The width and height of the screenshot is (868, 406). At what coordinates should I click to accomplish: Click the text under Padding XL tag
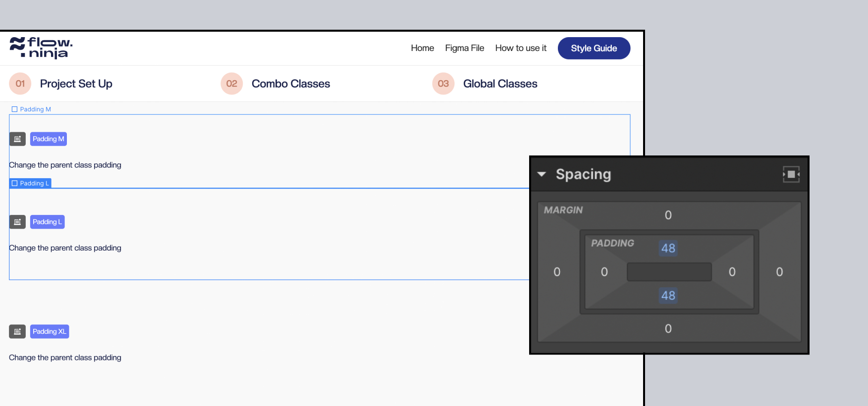65,358
